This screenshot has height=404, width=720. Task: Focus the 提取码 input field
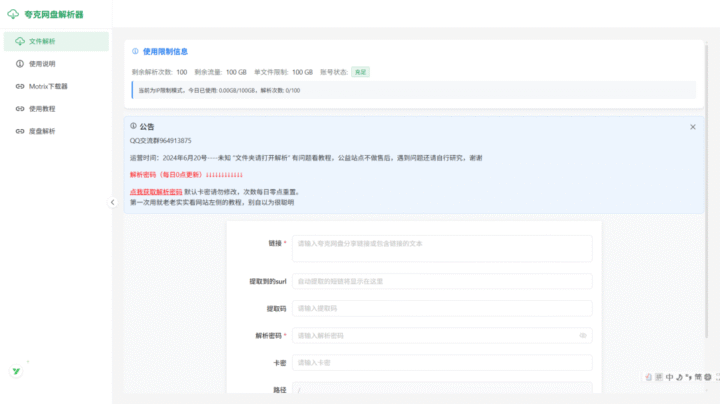tap(442, 309)
